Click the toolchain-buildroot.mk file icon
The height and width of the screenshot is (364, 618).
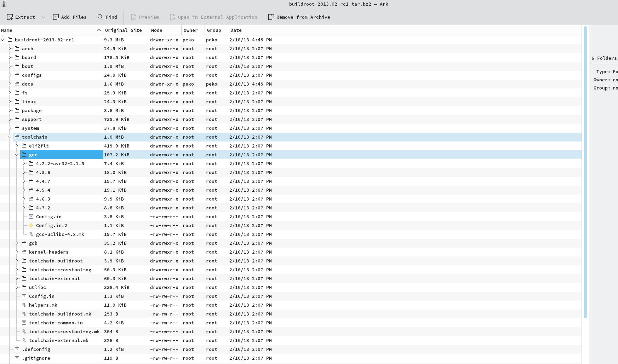(24, 314)
